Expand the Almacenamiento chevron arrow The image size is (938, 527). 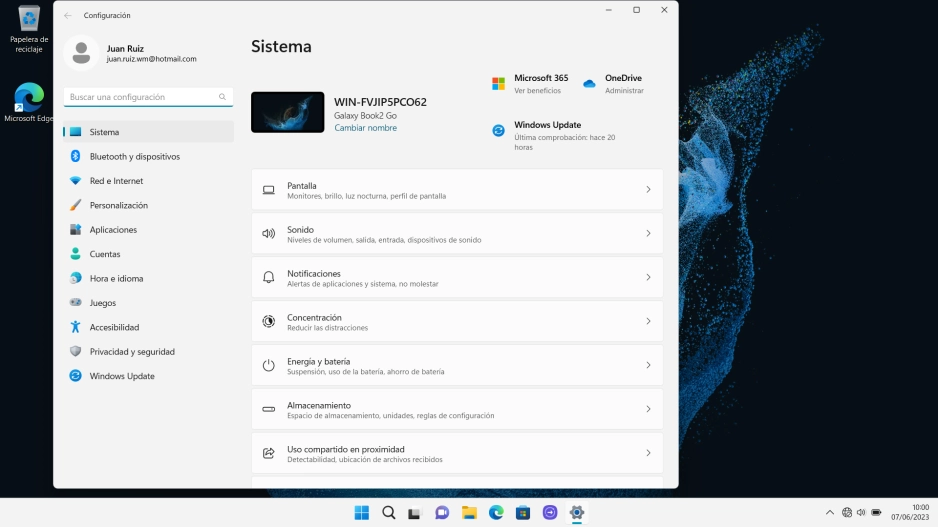click(x=648, y=409)
